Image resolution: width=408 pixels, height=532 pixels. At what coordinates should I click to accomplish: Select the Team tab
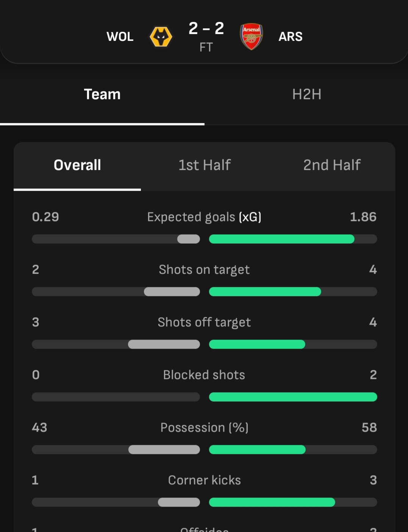(x=102, y=94)
